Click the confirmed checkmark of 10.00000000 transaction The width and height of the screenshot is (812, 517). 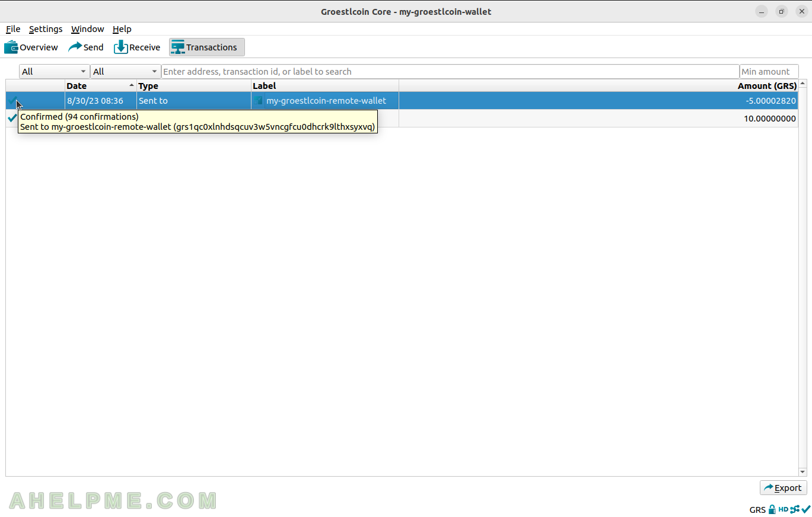(x=12, y=118)
